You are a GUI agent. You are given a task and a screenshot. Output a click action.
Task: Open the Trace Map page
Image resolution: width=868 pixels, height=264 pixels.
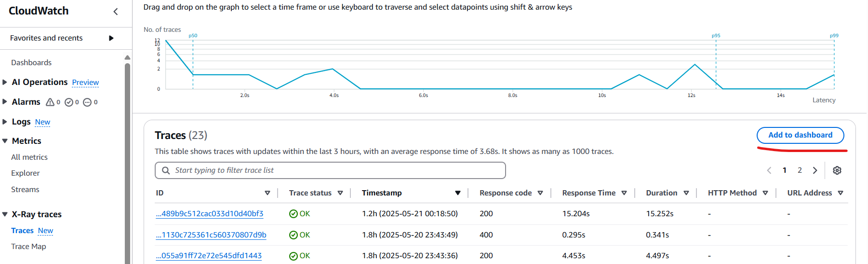28,247
